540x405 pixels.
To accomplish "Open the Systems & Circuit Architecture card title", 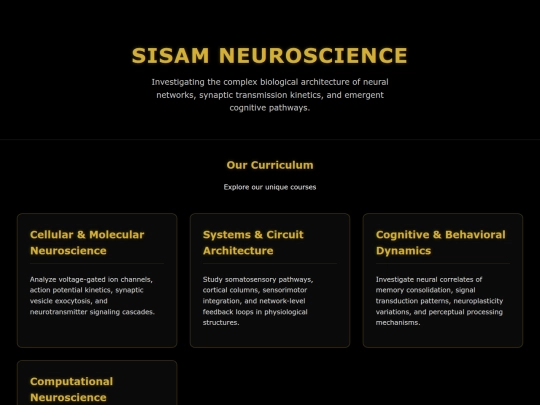I will [x=253, y=242].
